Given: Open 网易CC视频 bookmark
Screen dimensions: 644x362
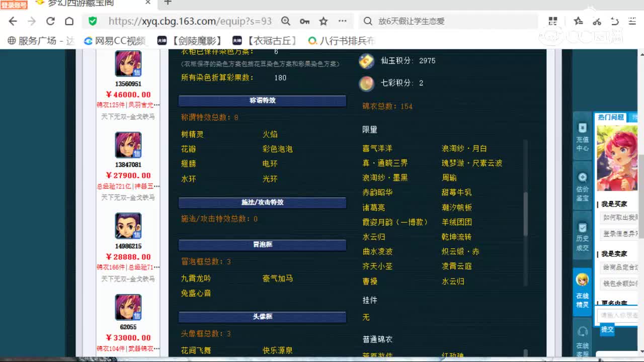Looking at the screenshot, I should 115,41.
